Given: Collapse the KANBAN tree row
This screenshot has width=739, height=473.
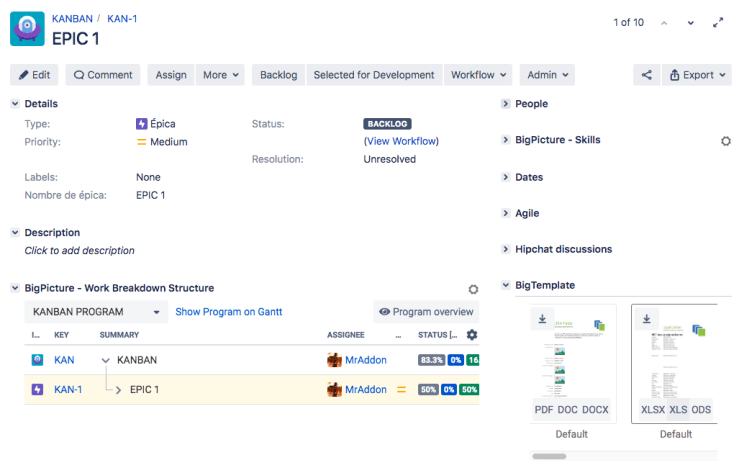Looking at the screenshot, I should coord(106,360).
